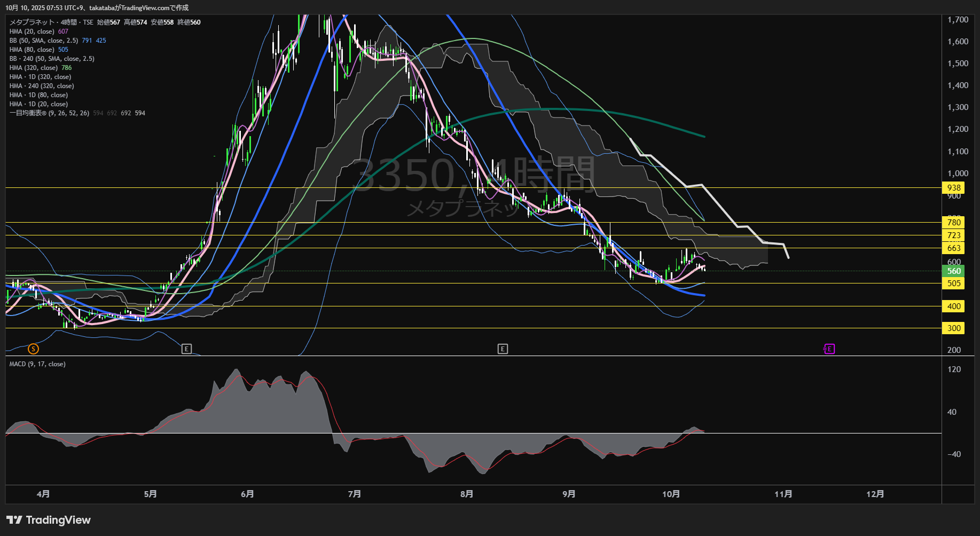Viewport: 980px width, 536px height.
Task: Click the HMA (20, close) indicator legend
Action: click(x=32, y=31)
